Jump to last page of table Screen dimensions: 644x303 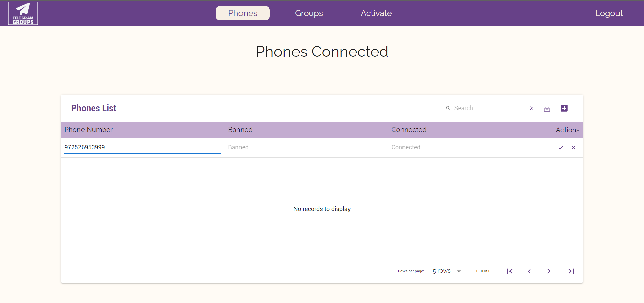(571, 271)
